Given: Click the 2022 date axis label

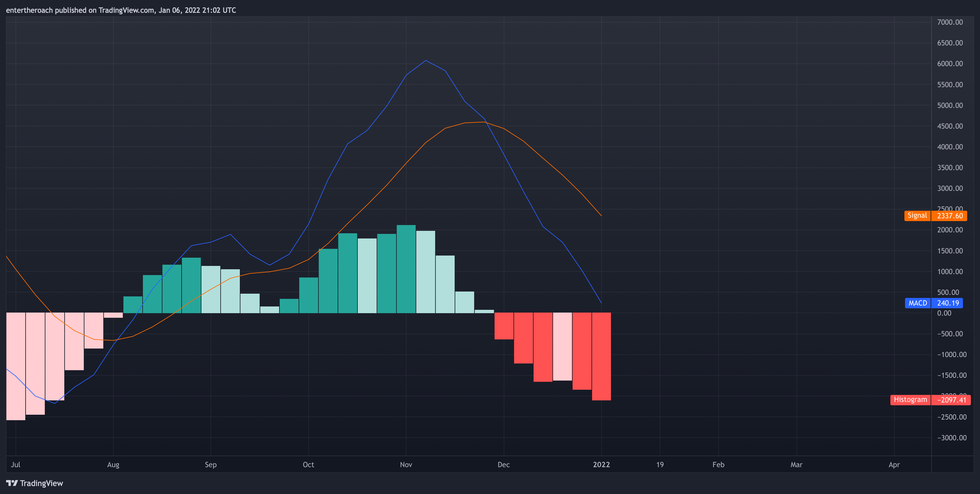Looking at the screenshot, I should [x=602, y=464].
